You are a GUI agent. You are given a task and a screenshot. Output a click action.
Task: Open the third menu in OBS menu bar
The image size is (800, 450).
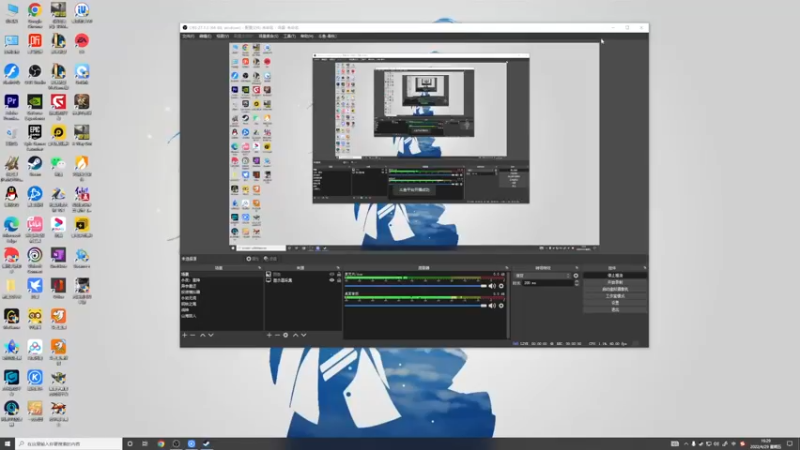222,36
